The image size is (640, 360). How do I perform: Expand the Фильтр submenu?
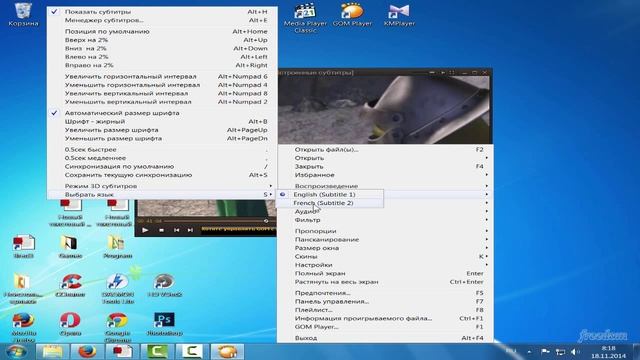385,220
